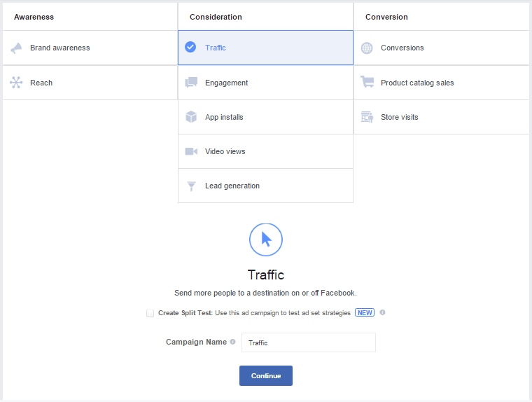Click the App installs box icon
This screenshot has height=402, width=532.
click(x=191, y=117)
